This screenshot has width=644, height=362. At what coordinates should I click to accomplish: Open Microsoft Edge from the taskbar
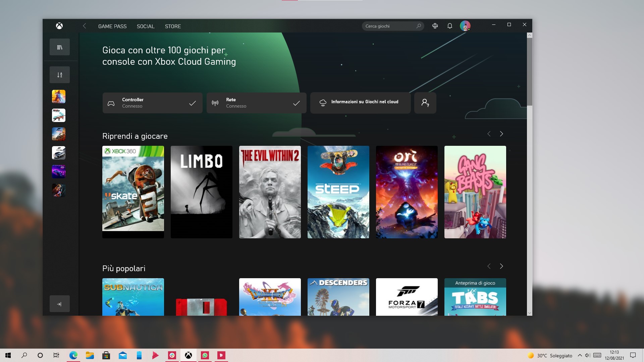coord(73,355)
